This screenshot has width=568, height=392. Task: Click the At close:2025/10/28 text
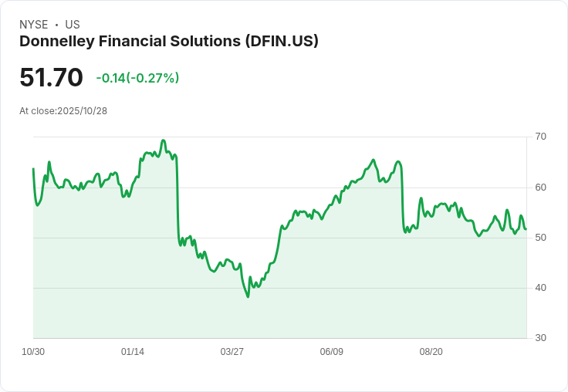(x=63, y=111)
